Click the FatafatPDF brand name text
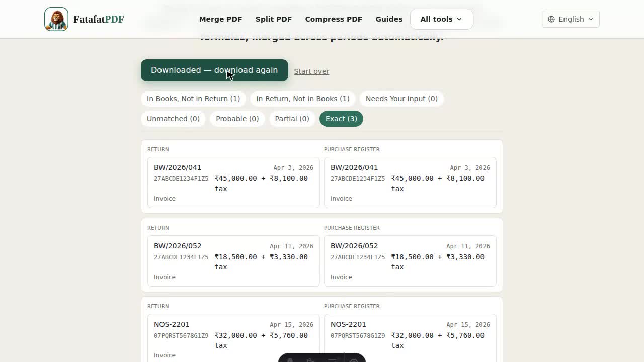The height and width of the screenshot is (362, 644). coord(99,19)
